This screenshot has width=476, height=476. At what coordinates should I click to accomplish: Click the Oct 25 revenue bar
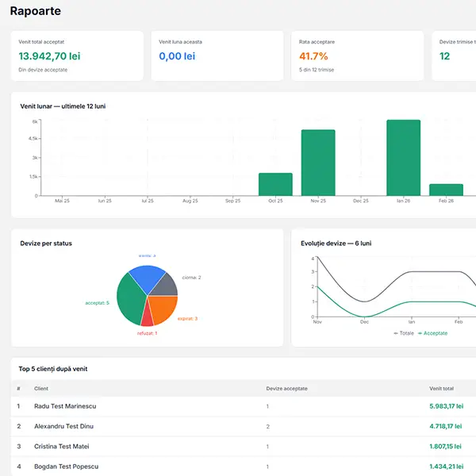click(275, 184)
